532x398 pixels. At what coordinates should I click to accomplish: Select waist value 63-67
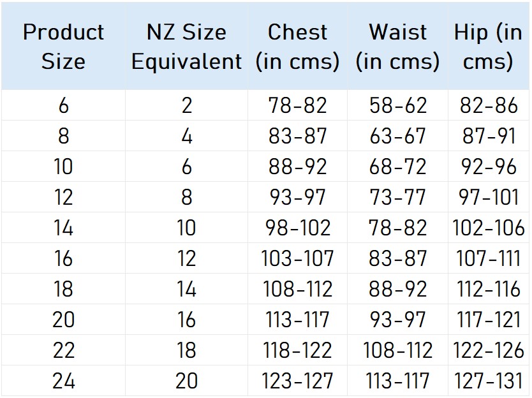(397, 136)
